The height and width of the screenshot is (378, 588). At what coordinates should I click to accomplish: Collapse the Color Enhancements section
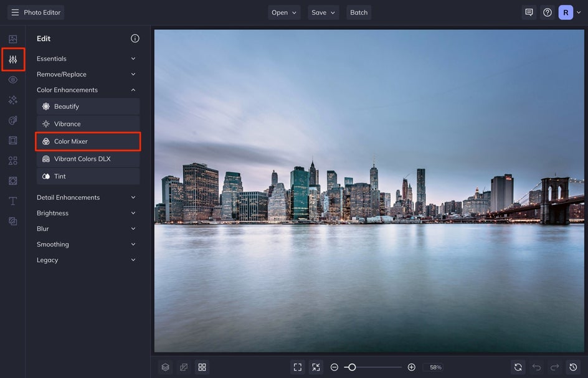pos(87,89)
